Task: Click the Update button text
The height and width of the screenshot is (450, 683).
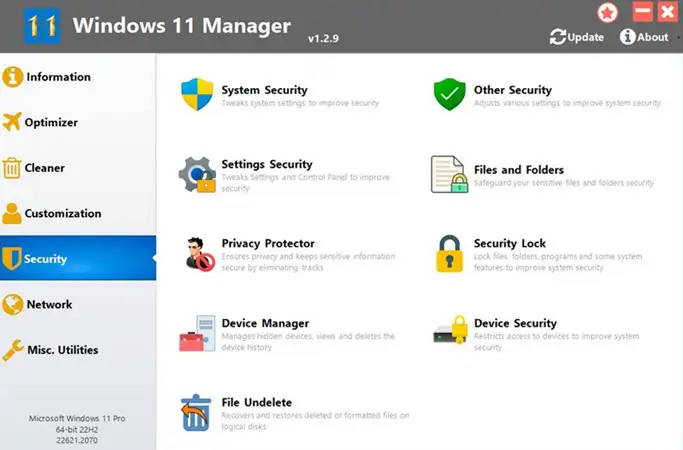Action: click(x=585, y=37)
